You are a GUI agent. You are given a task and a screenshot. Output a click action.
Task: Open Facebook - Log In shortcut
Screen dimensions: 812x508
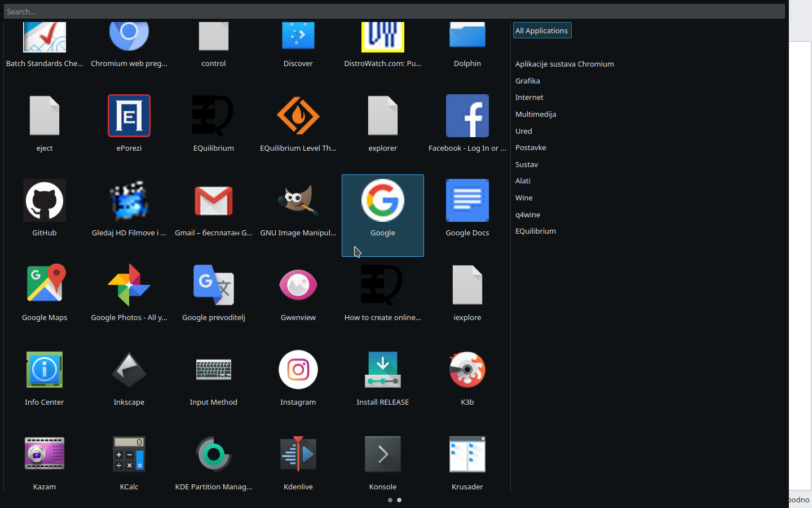coord(467,116)
